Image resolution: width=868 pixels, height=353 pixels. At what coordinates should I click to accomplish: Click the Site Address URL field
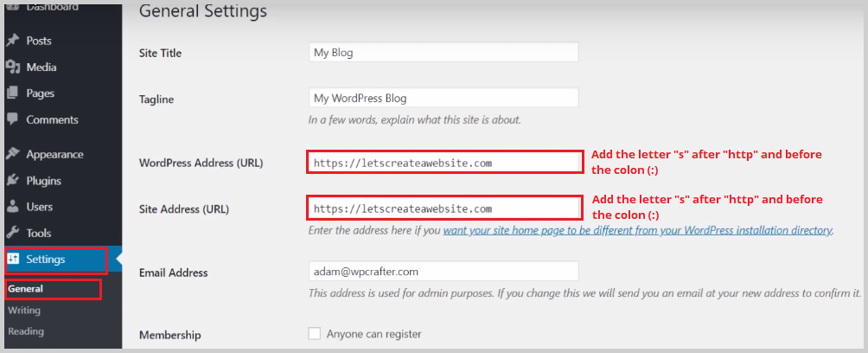click(444, 209)
